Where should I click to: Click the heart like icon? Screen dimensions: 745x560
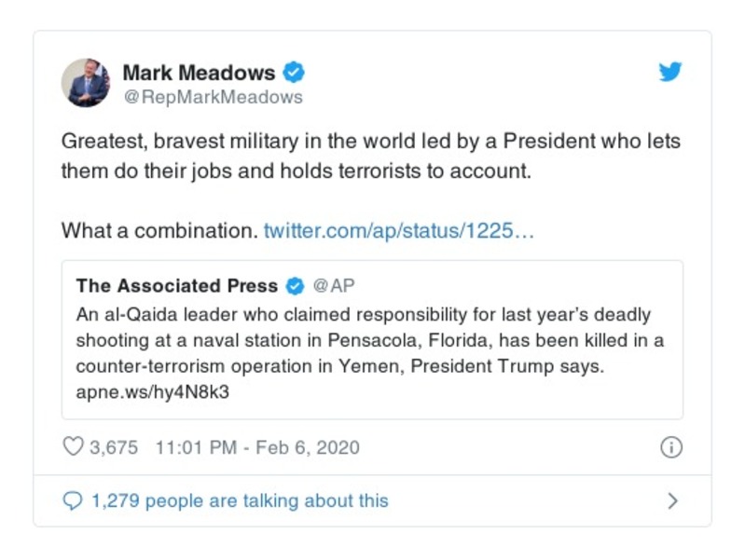tap(73, 447)
